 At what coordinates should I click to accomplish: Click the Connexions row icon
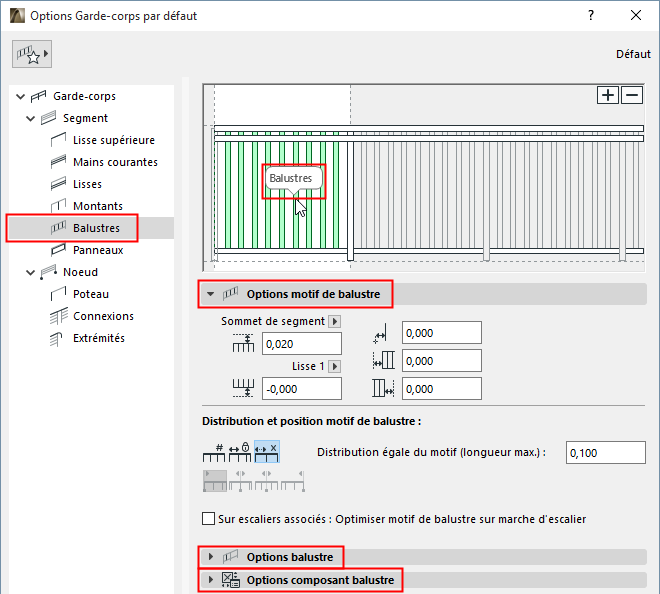click(x=59, y=316)
